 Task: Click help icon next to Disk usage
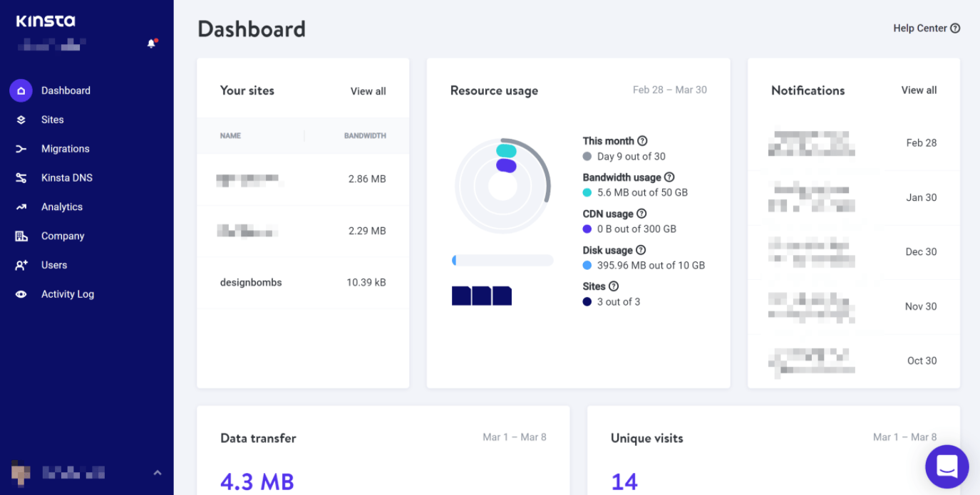click(x=641, y=250)
